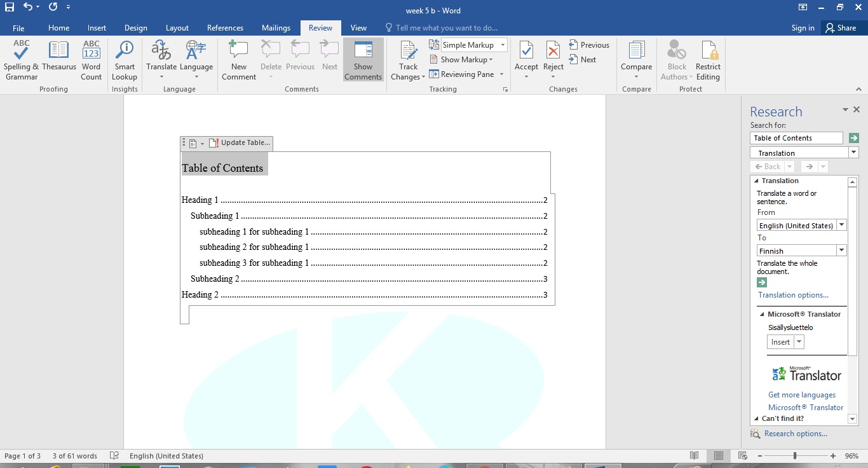Image resolution: width=868 pixels, height=468 pixels.
Task: Adjust the zoom slider handle
Action: (795, 456)
